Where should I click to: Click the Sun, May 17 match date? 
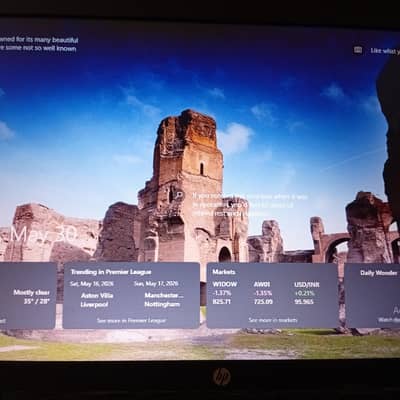click(156, 284)
